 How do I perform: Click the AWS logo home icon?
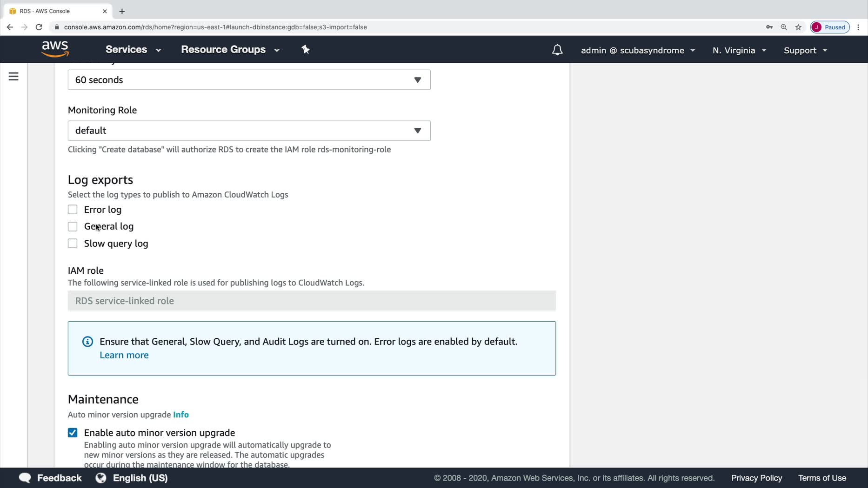[x=55, y=49]
